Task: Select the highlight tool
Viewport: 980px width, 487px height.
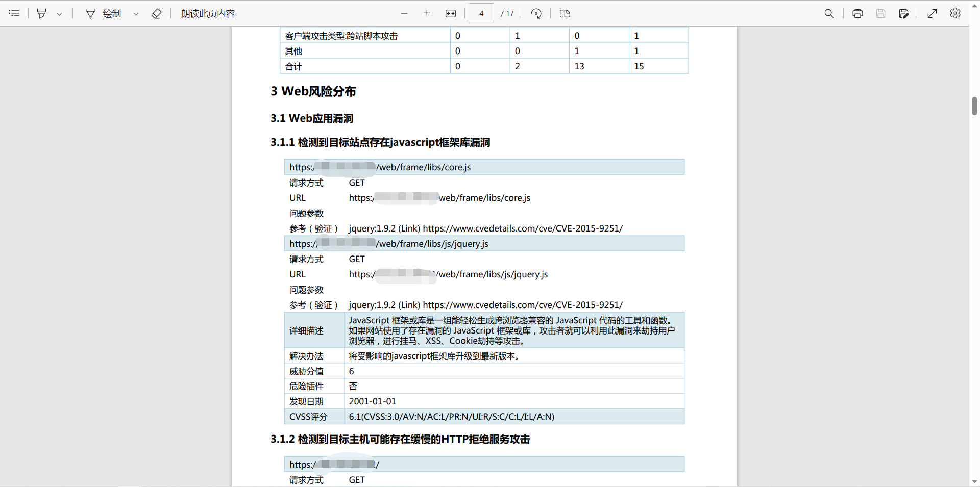Action: point(42,13)
